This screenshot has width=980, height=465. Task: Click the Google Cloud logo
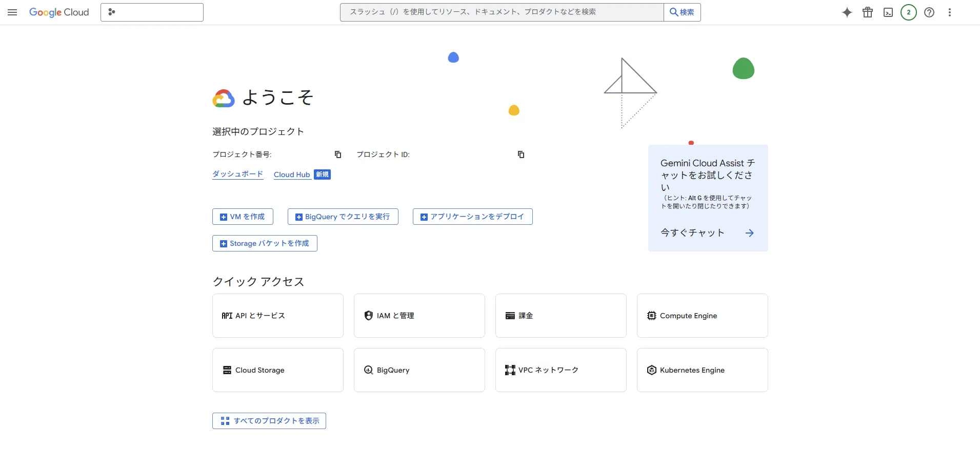59,12
